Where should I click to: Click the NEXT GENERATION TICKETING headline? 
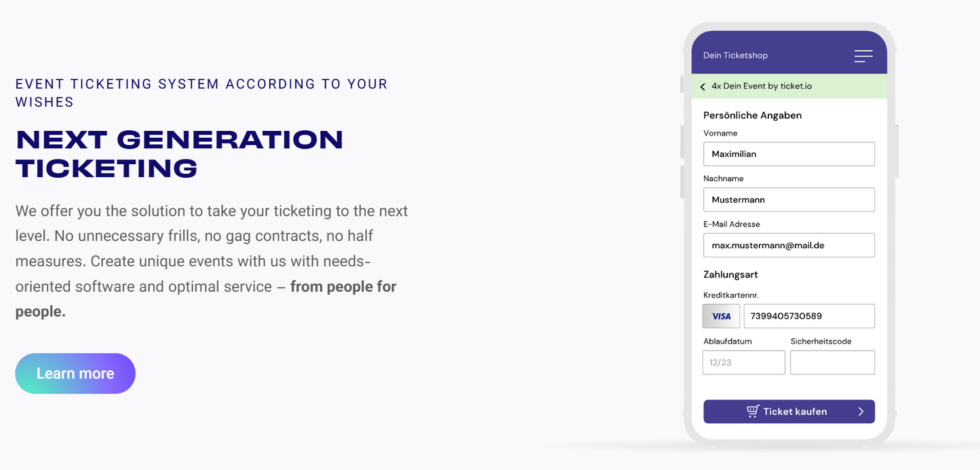point(180,154)
